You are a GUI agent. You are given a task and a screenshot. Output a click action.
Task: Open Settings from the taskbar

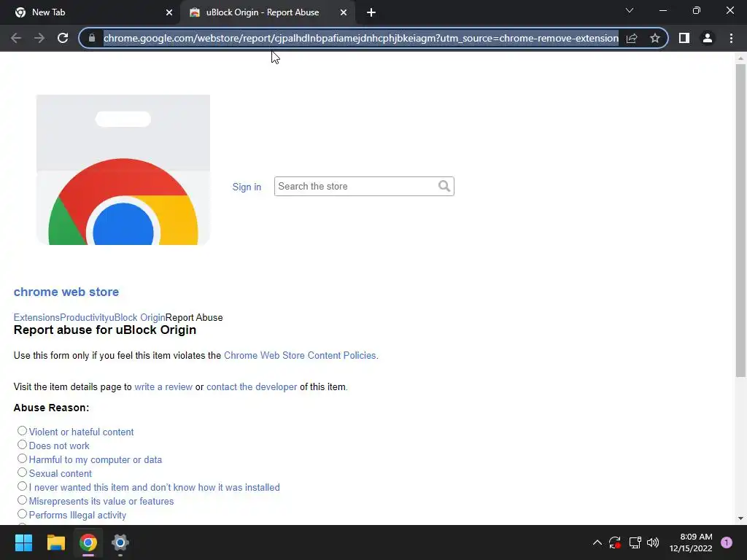coord(120,542)
